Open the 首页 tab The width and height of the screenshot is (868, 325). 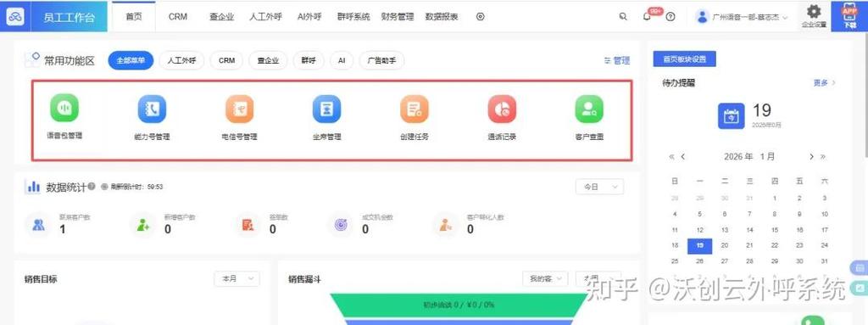(133, 17)
